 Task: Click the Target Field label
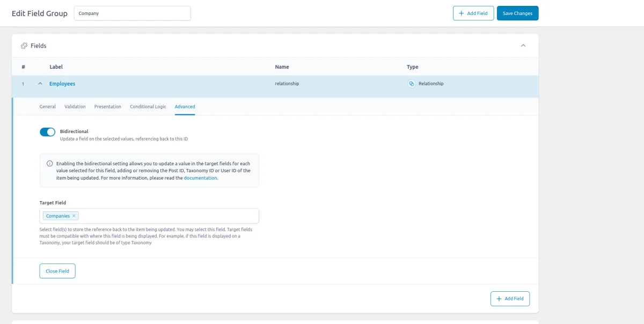(x=53, y=203)
